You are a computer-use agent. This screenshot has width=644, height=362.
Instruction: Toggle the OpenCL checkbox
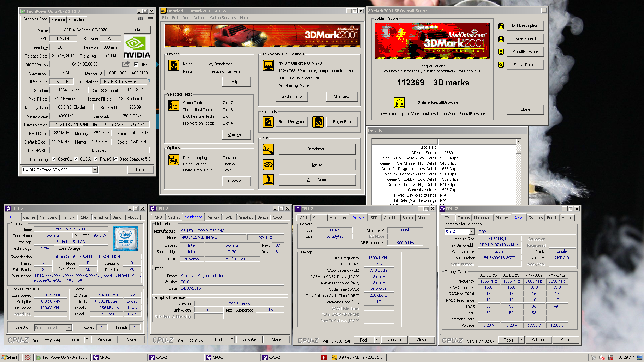click(54, 159)
